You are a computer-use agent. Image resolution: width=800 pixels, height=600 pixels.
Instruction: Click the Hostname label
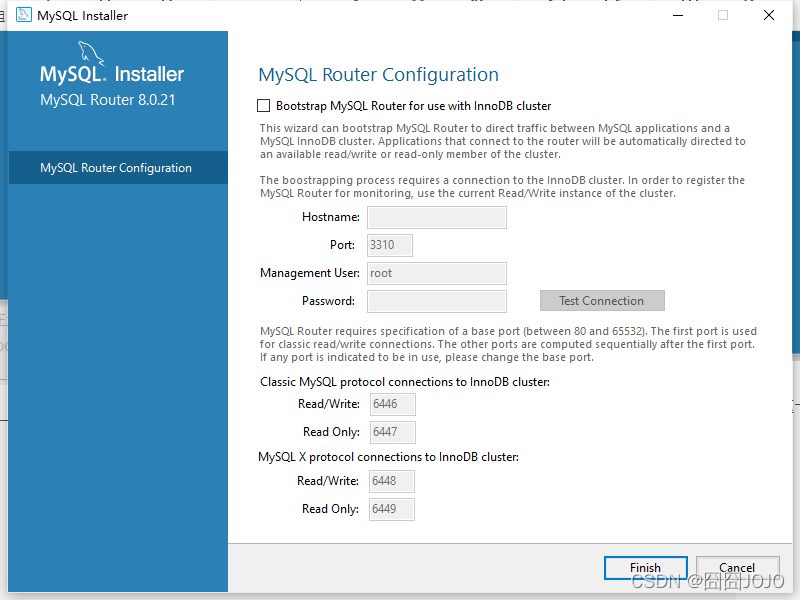point(331,217)
